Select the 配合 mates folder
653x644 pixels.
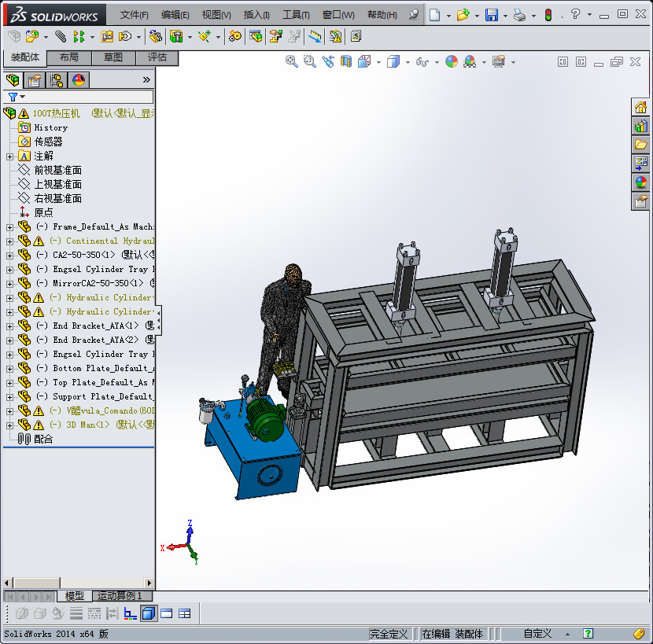tap(43, 440)
